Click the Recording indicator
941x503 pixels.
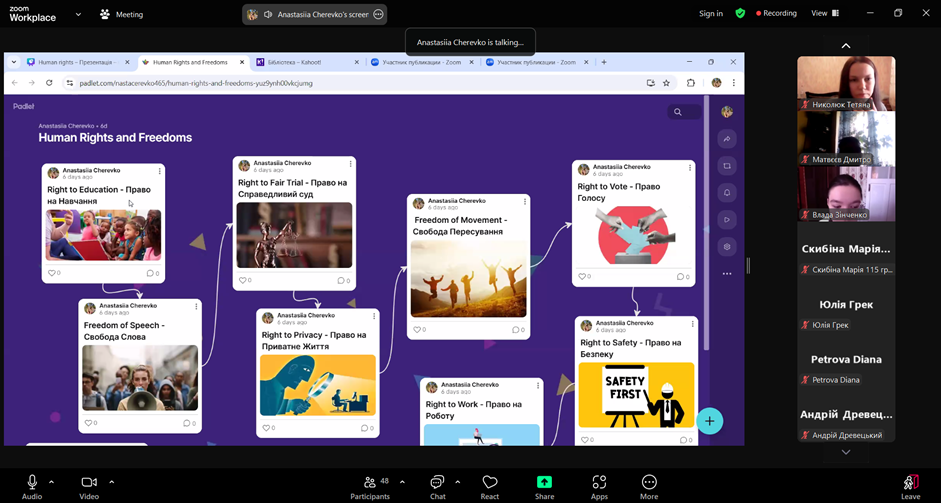[777, 14]
